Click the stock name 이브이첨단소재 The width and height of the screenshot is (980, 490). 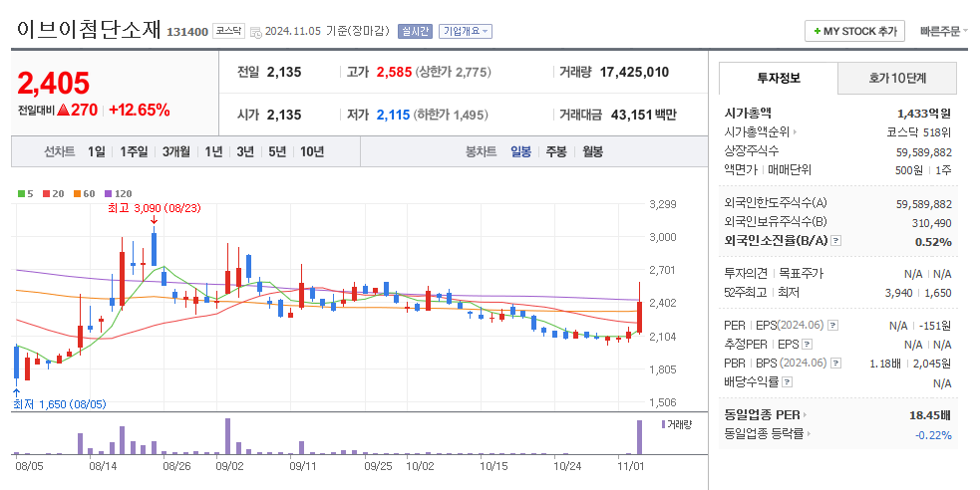pos(88,29)
